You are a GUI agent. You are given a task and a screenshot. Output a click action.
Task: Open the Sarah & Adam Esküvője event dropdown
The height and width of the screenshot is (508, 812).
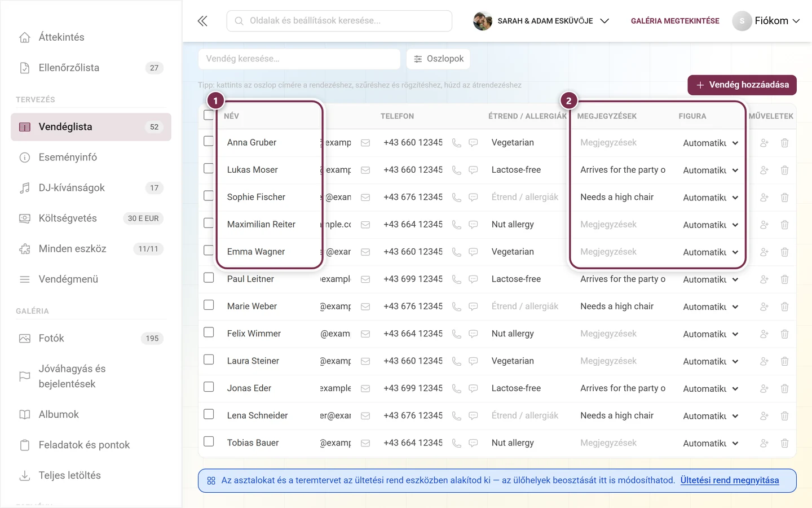[541, 21]
